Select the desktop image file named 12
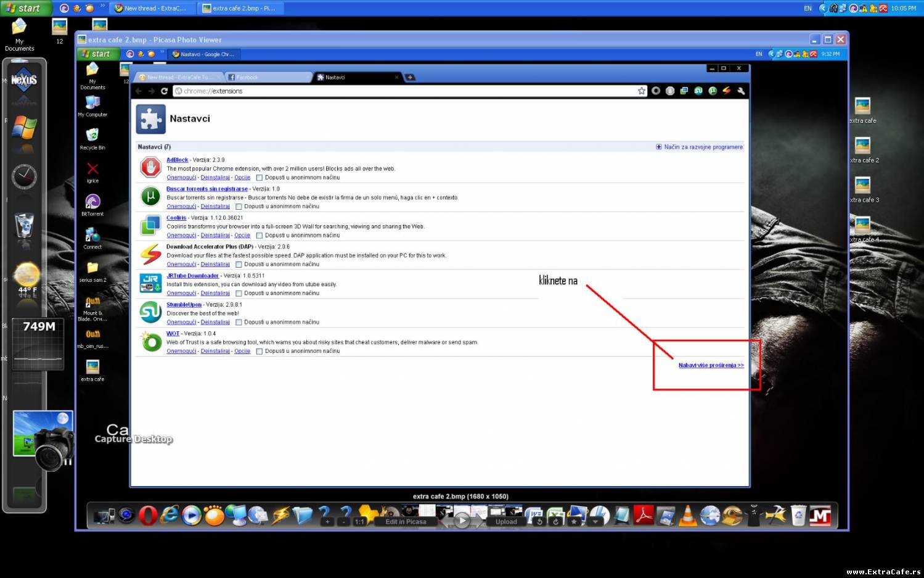 (60, 32)
